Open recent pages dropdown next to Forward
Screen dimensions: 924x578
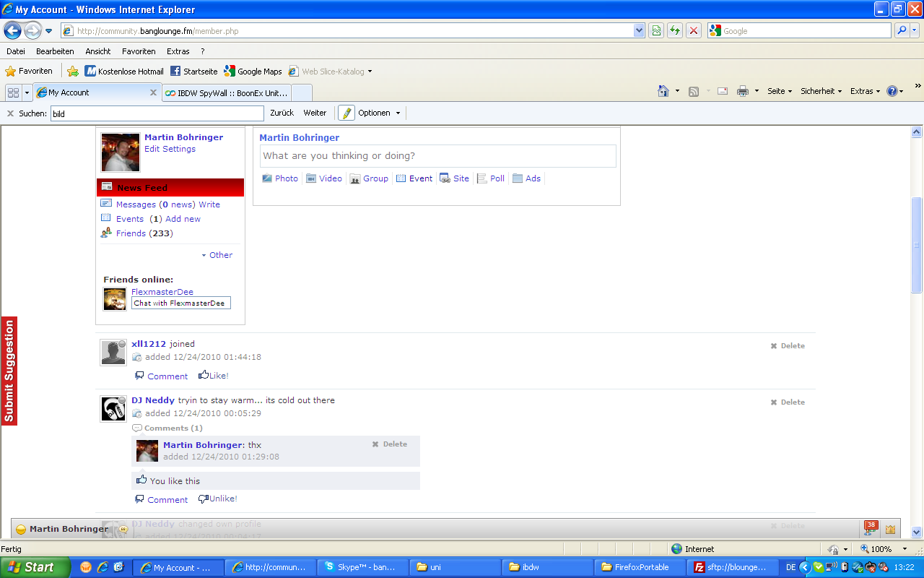click(x=48, y=31)
